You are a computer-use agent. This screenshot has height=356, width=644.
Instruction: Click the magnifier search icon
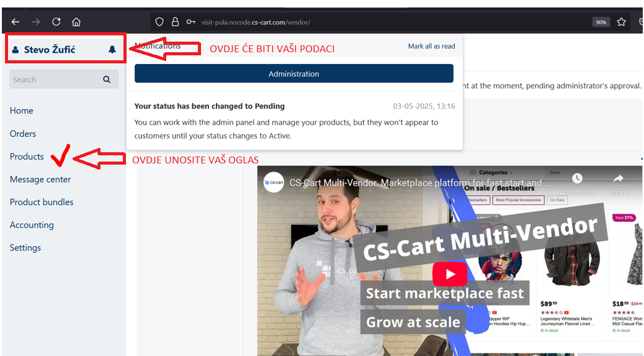point(107,80)
